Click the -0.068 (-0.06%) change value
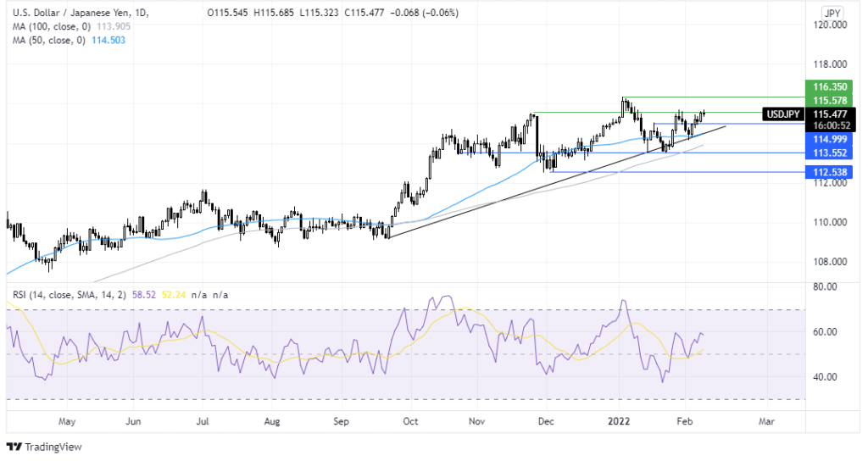868x461 pixels. coord(424,12)
